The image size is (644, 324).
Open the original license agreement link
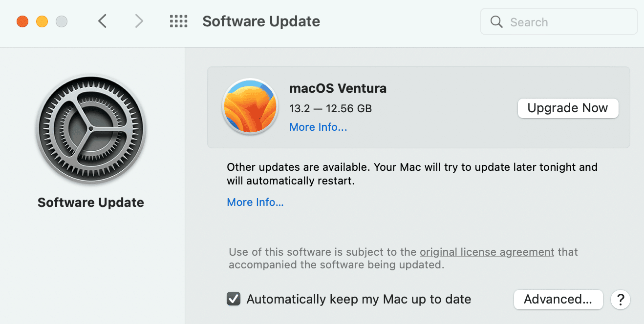click(487, 252)
